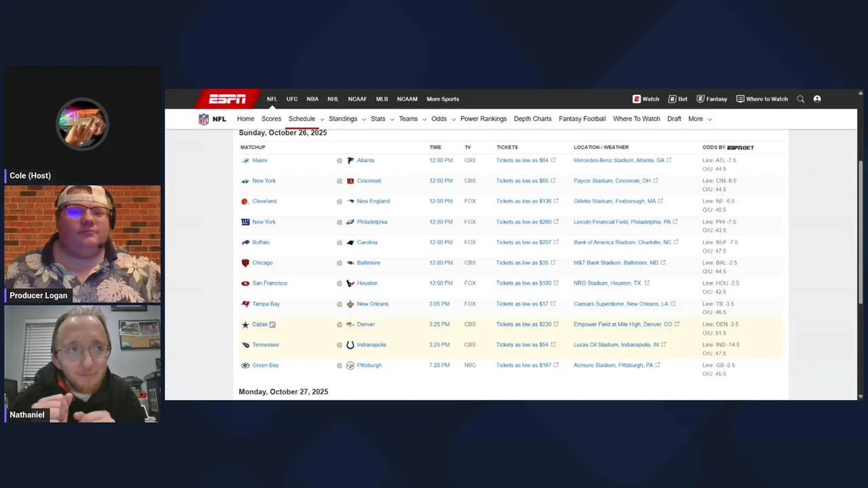
Task: Click the Nathaniel webcam feed
Action: [83, 364]
